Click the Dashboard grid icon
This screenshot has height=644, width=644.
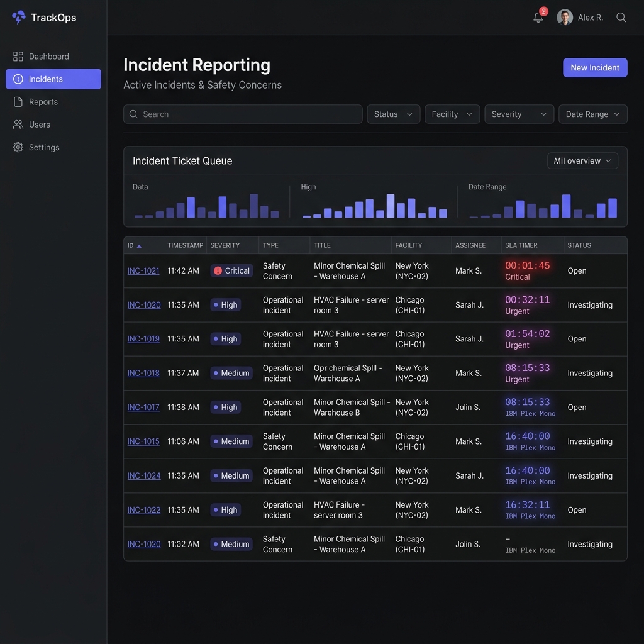tap(18, 56)
